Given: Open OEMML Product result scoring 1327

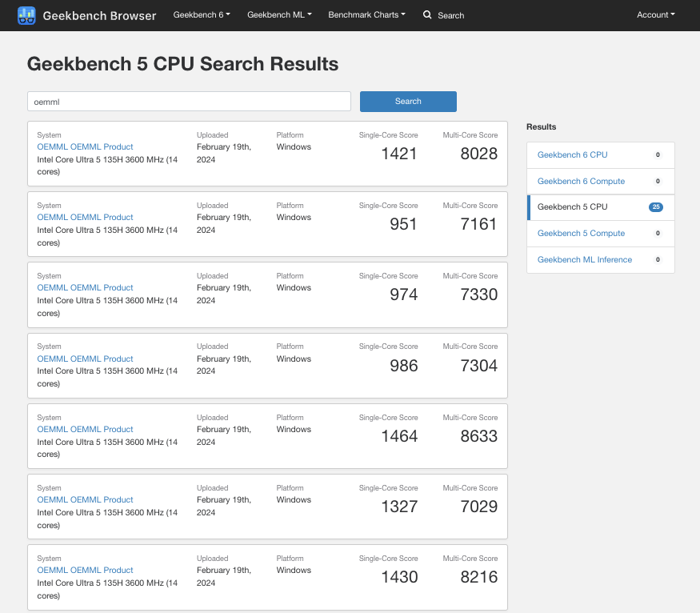Looking at the screenshot, I should 85,500.
